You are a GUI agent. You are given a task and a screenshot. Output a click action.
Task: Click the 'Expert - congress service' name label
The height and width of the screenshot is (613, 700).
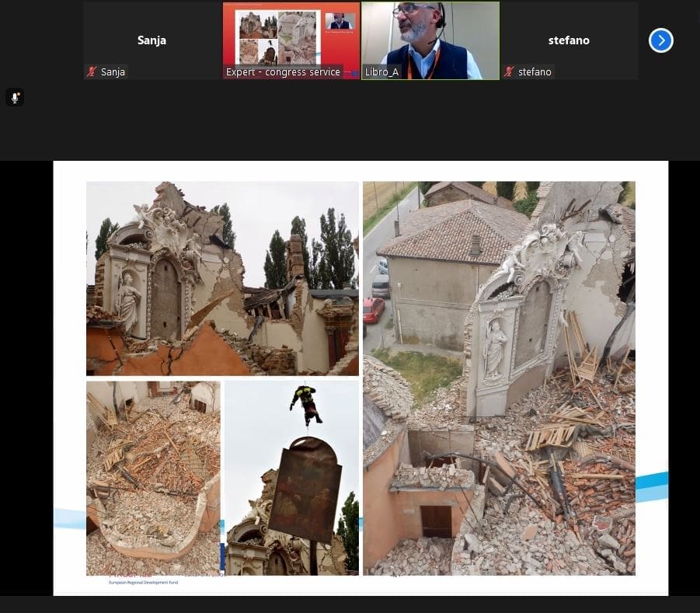[283, 72]
